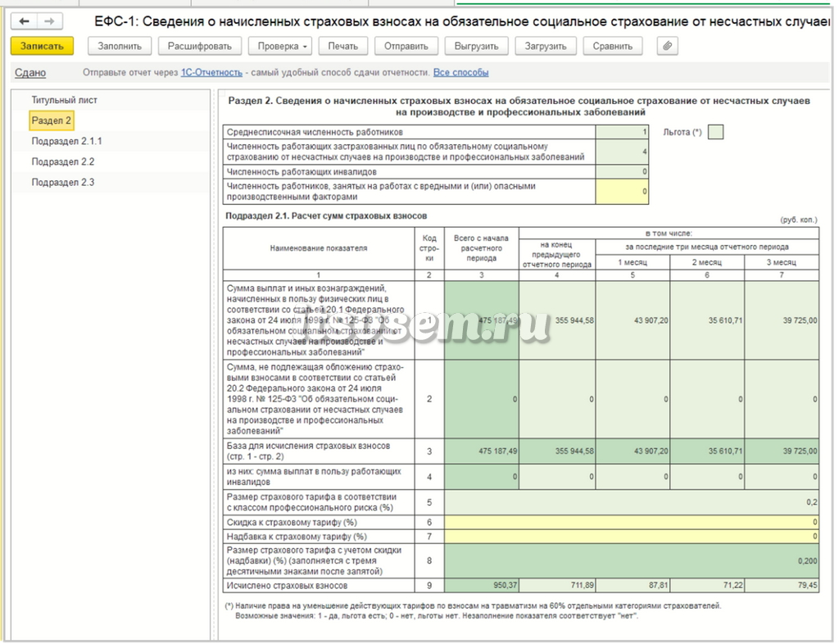Click the Льгота (*) input box
839x644 pixels.
[715, 132]
